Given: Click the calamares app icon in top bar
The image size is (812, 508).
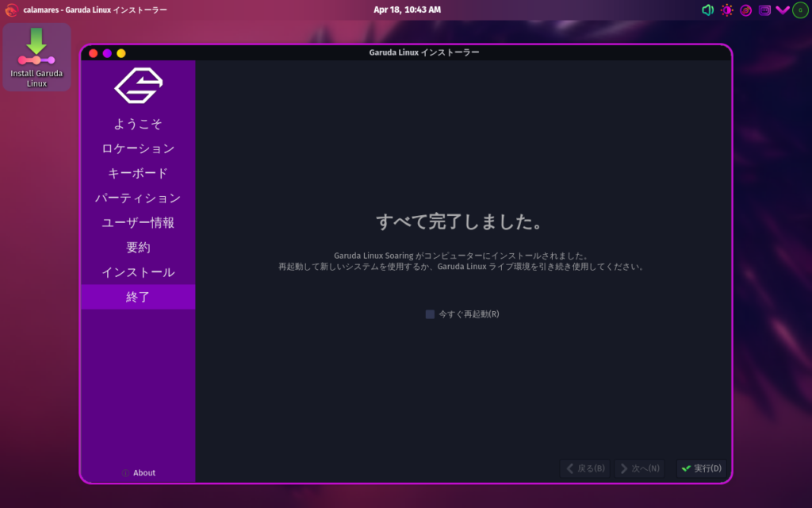Looking at the screenshot, I should [11, 10].
